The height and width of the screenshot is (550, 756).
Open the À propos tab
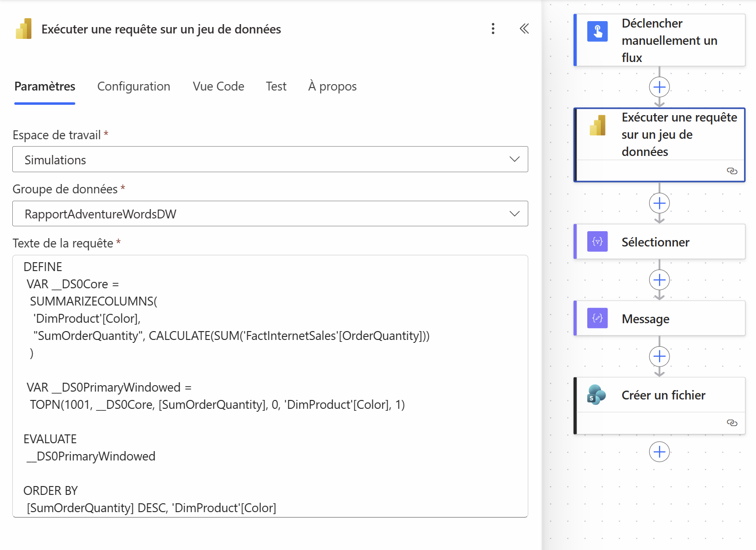click(333, 87)
